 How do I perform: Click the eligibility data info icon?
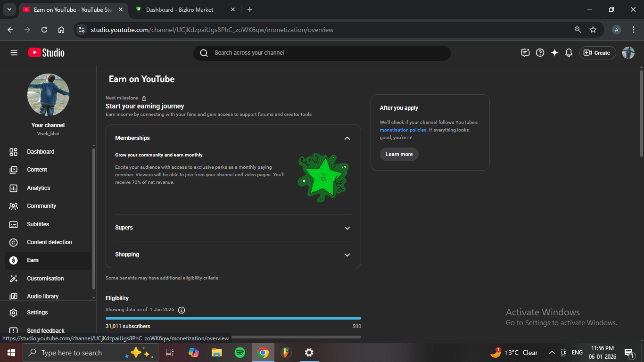182,310
